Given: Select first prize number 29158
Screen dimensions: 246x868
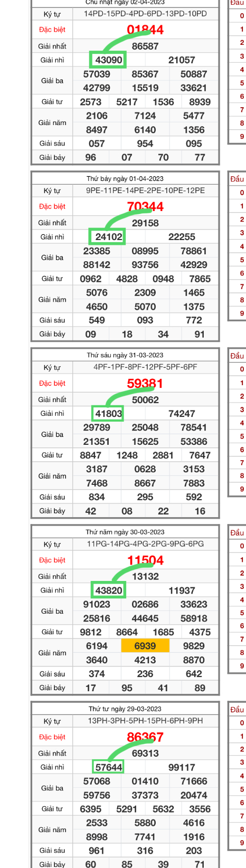Looking at the screenshot, I should [145, 223].
